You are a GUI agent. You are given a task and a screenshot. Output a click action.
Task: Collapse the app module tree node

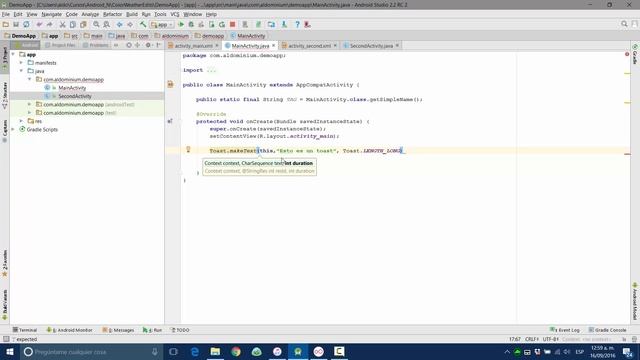click(13, 54)
